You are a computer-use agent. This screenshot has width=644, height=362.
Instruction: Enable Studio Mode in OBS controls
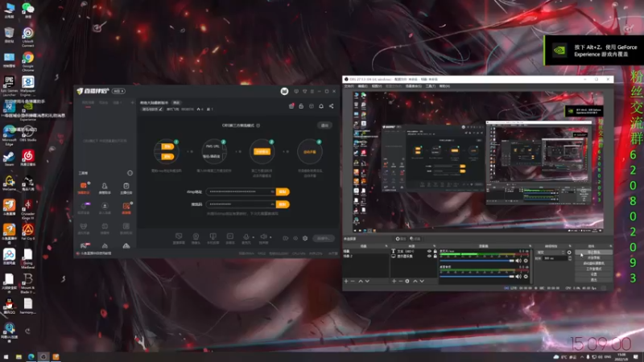pos(593,269)
